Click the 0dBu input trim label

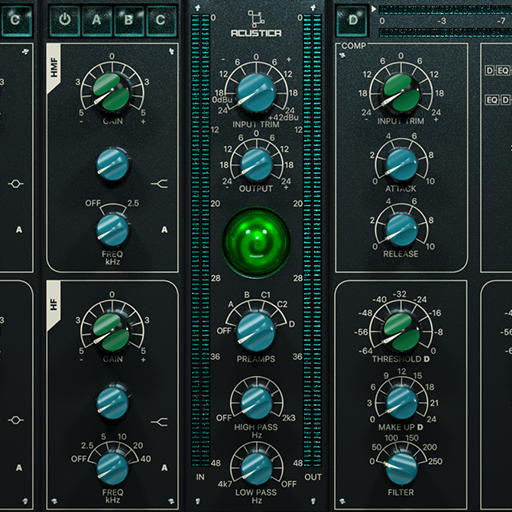point(222,100)
